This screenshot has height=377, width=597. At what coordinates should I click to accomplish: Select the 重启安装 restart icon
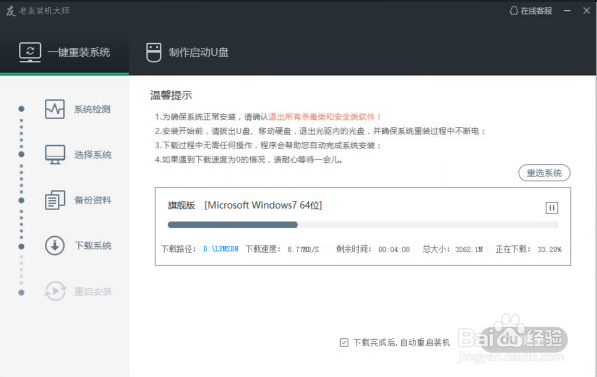point(55,291)
